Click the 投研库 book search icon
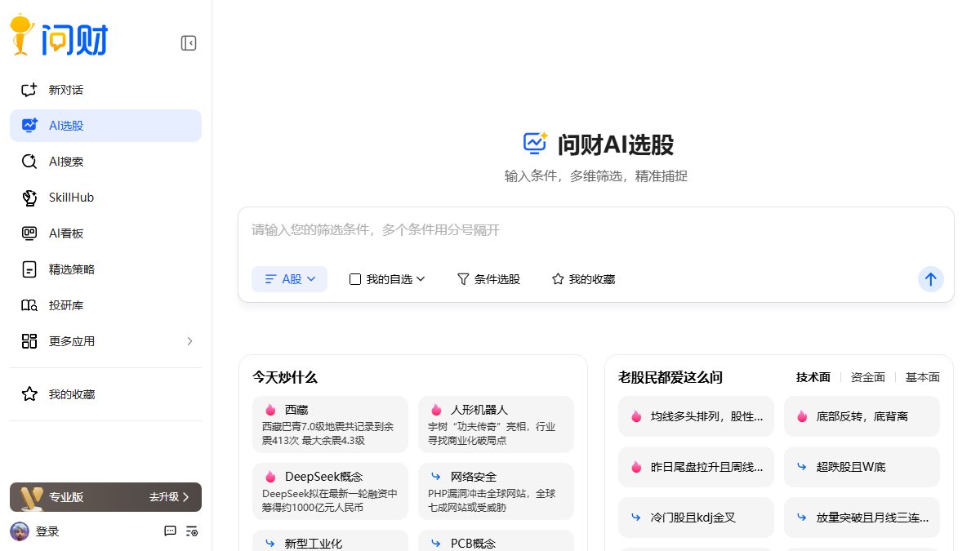The width and height of the screenshot is (980, 551). tap(29, 305)
